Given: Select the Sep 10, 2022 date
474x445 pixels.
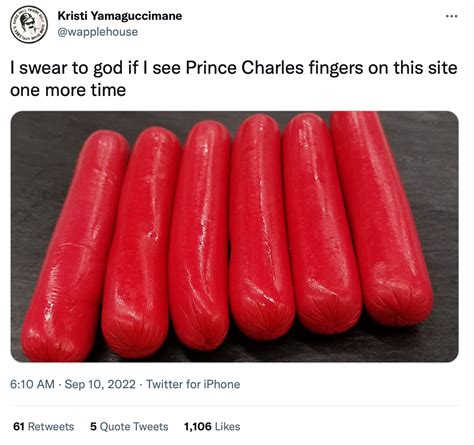Looking at the screenshot, I should (100, 384).
